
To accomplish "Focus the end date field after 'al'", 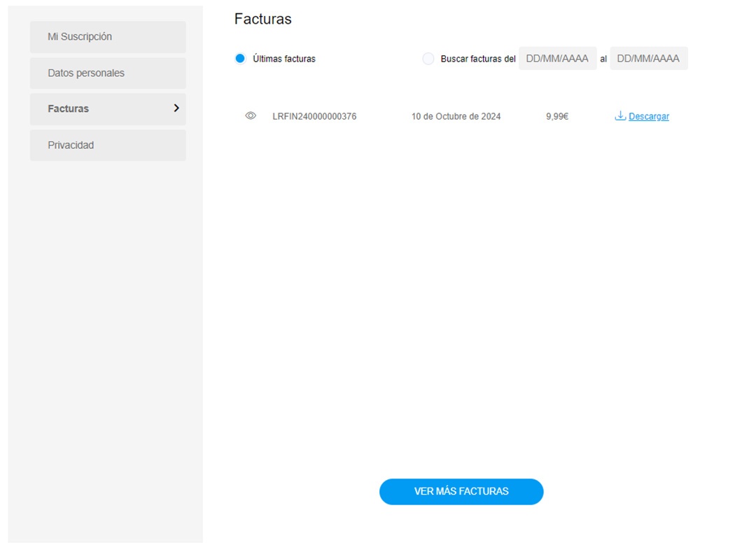I will (648, 58).
